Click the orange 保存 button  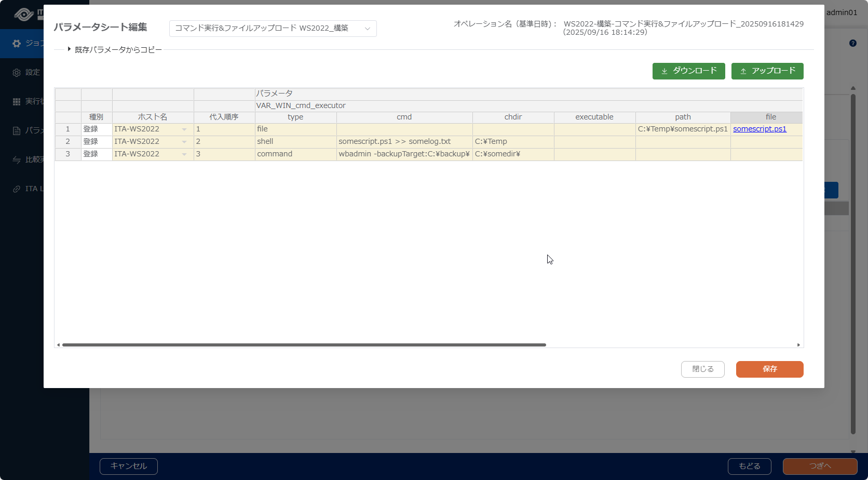[x=770, y=369]
